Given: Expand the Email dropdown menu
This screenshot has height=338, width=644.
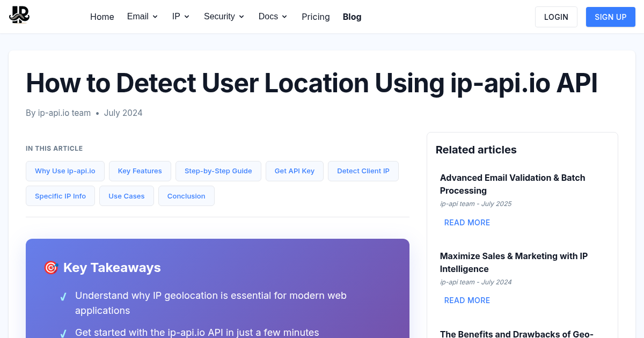Looking at the screenshot, I should pos(142,17).
